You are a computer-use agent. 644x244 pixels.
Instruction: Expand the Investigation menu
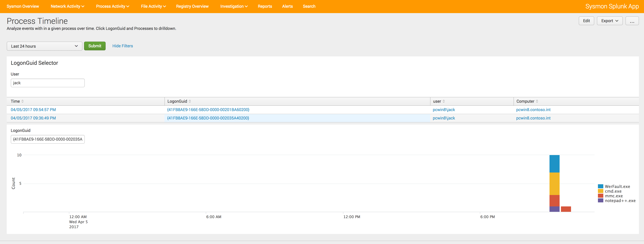[x=234, y=7]
